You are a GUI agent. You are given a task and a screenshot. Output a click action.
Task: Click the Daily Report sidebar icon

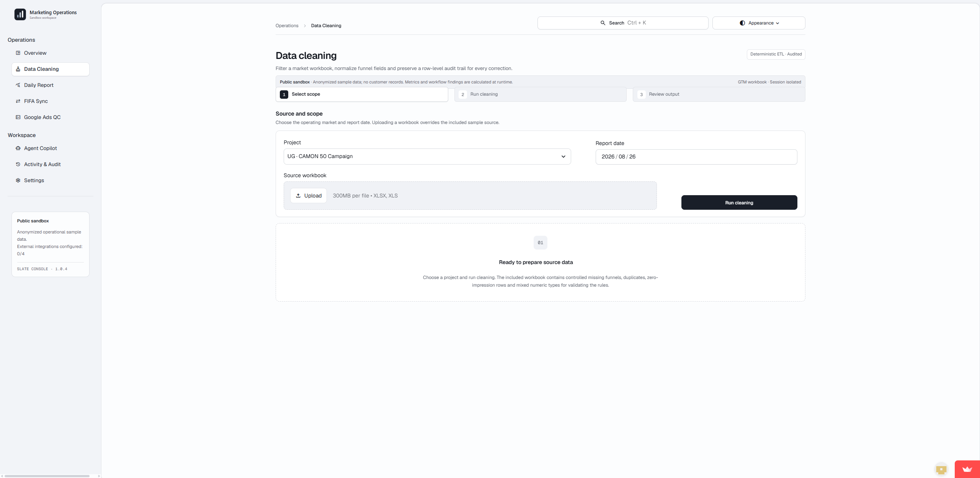18,85
